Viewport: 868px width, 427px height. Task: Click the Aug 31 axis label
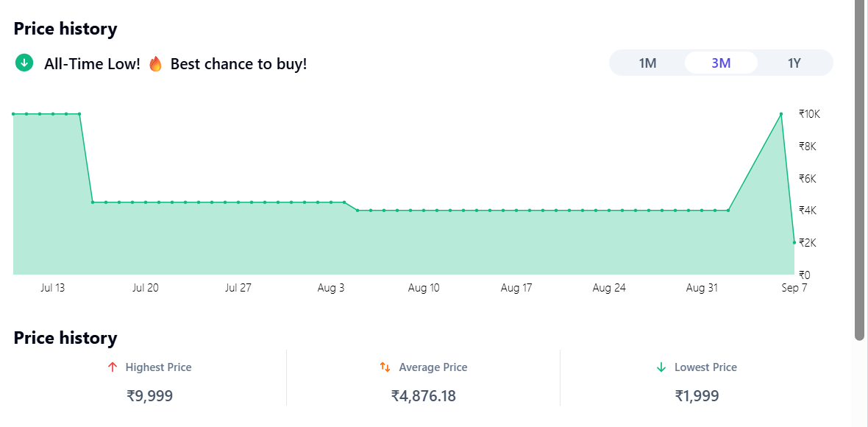[x=702, y=288]
